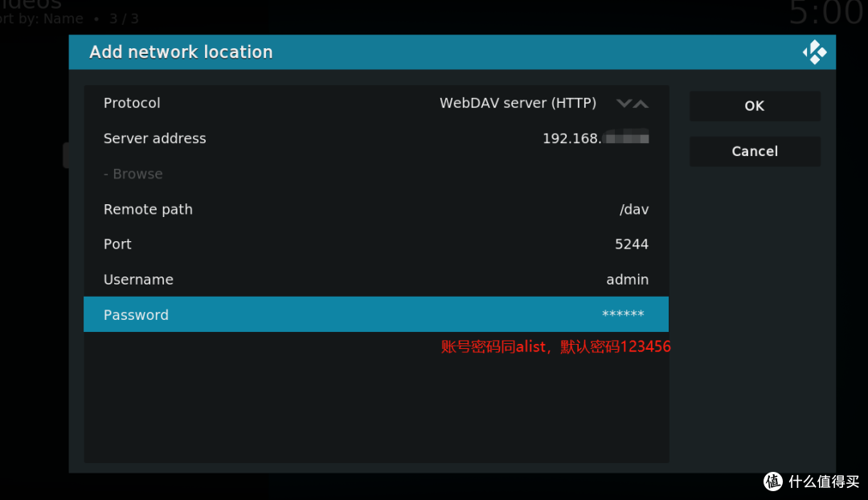Select the Protocol row label
This screenshot has height=500, width=868.
(x=132, y=103)
